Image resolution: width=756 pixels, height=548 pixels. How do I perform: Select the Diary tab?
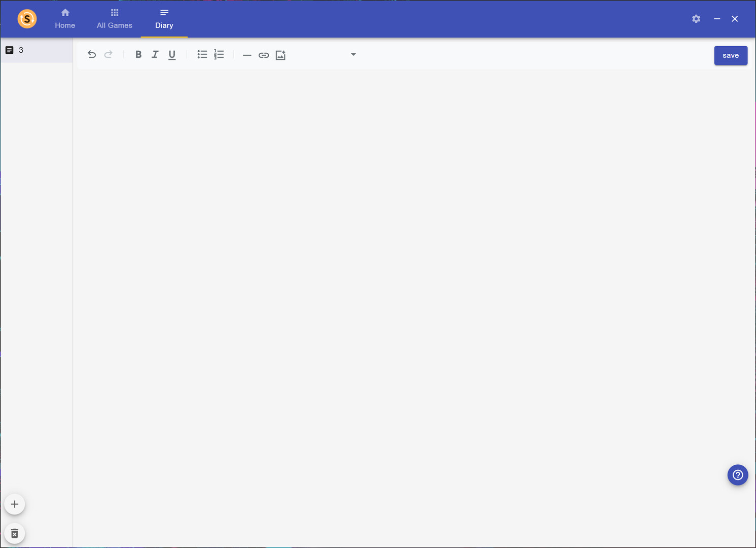point(164,19)
